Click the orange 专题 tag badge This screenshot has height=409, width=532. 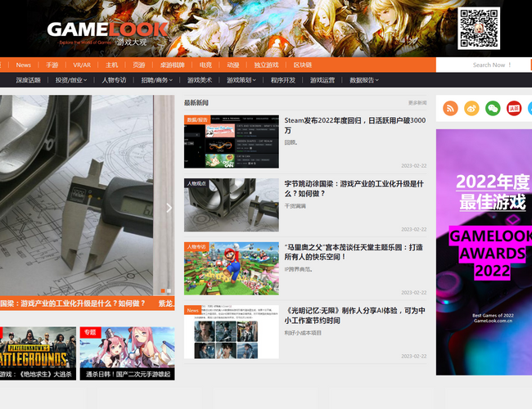point(90,333)
